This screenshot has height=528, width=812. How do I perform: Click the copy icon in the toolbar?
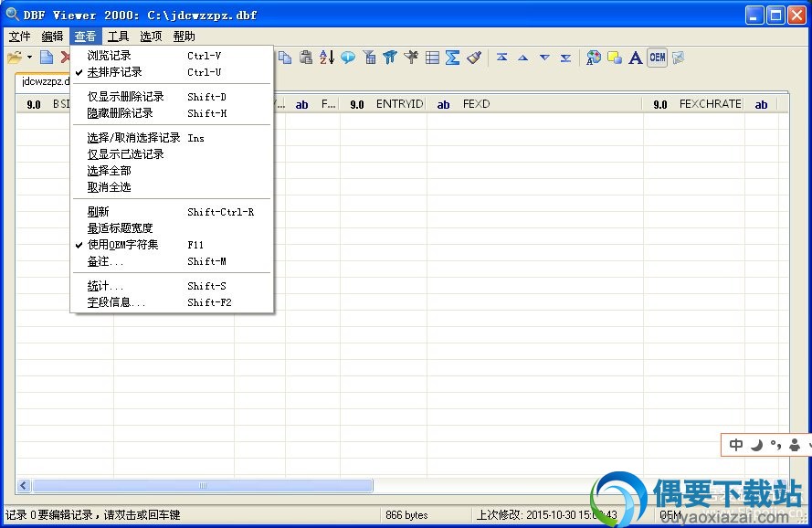[x=285, y=57]
